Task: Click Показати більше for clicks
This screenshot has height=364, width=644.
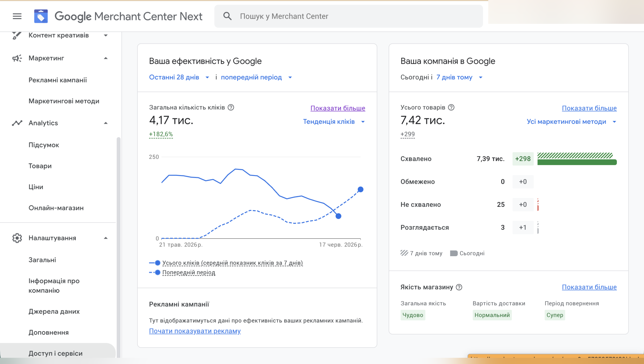Action: click(338, 108)
